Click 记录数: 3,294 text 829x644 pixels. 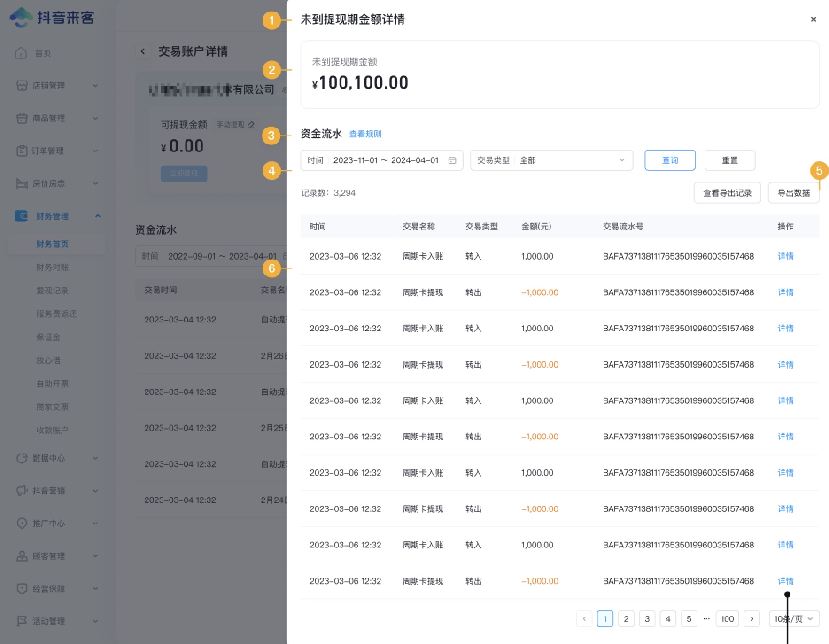(x=328, y=193)
